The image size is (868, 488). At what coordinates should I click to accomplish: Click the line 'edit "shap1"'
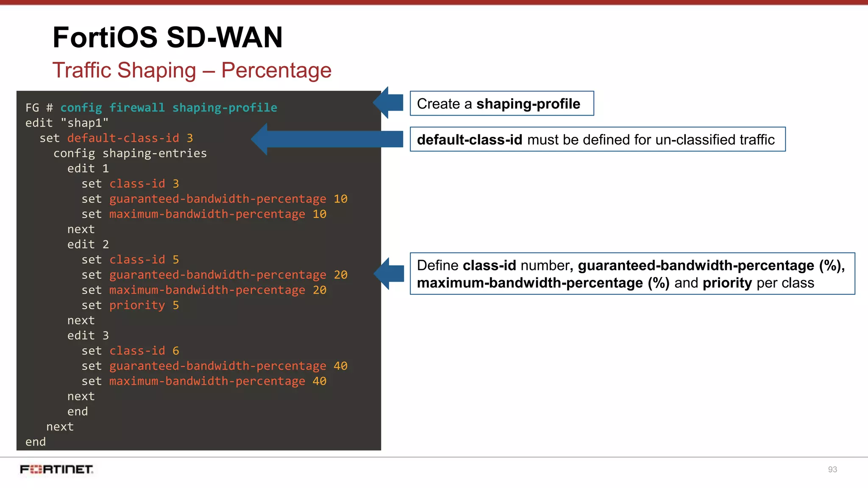(67, 123)
